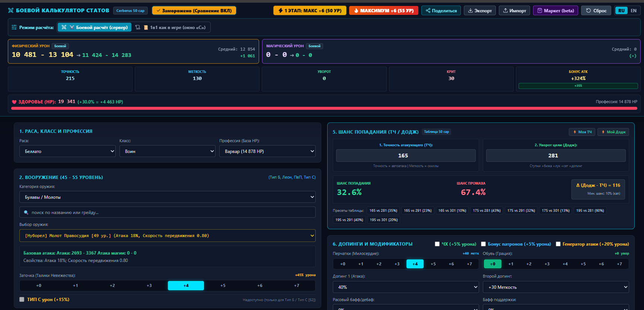
Task: Click the Маркет (beta) button
Action: coord(556,10)
